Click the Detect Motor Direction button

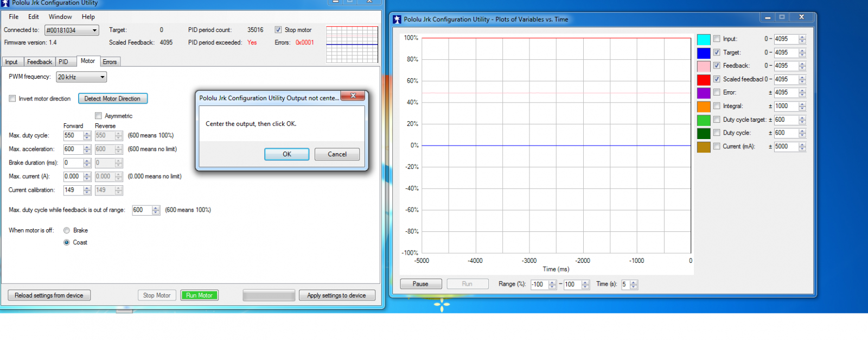pyautogui.click(x=112, y=99)
